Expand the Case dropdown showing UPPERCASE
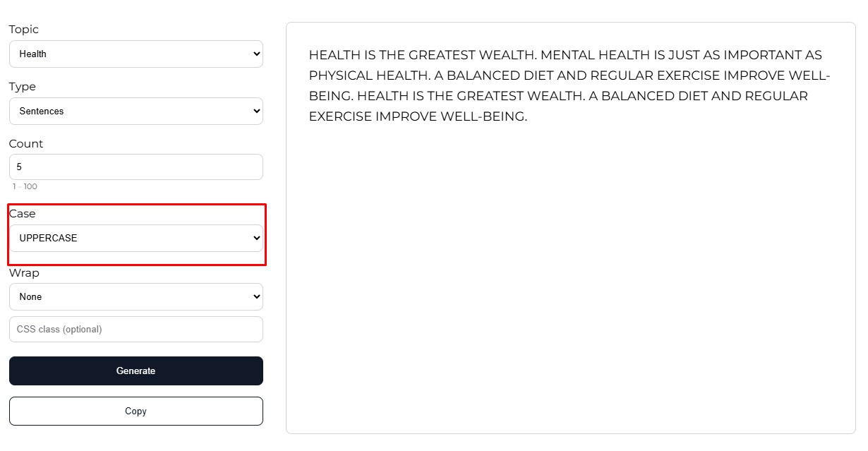 (x=135, y=238)
